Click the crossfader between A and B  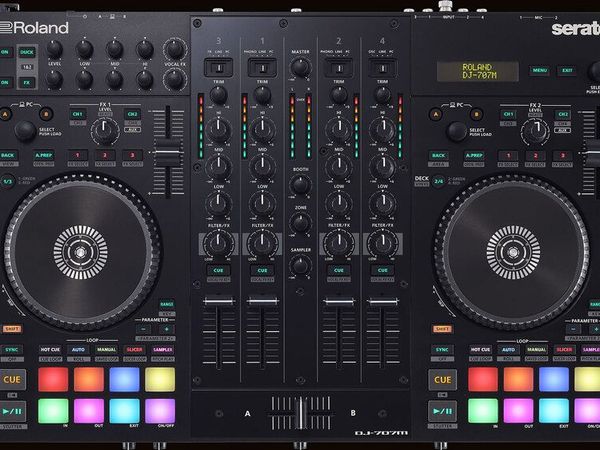point(301,413)
